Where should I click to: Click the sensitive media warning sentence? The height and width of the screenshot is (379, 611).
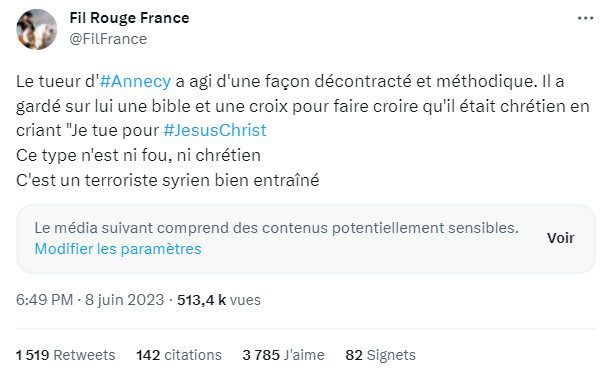(x=277, y=228)
